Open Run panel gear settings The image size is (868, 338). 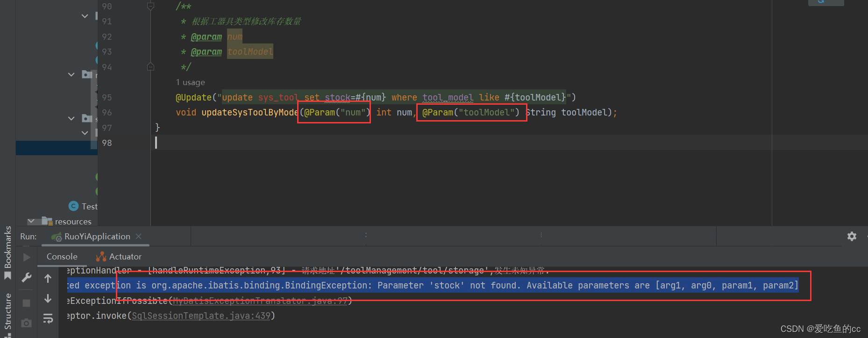[x=852, y=237]
